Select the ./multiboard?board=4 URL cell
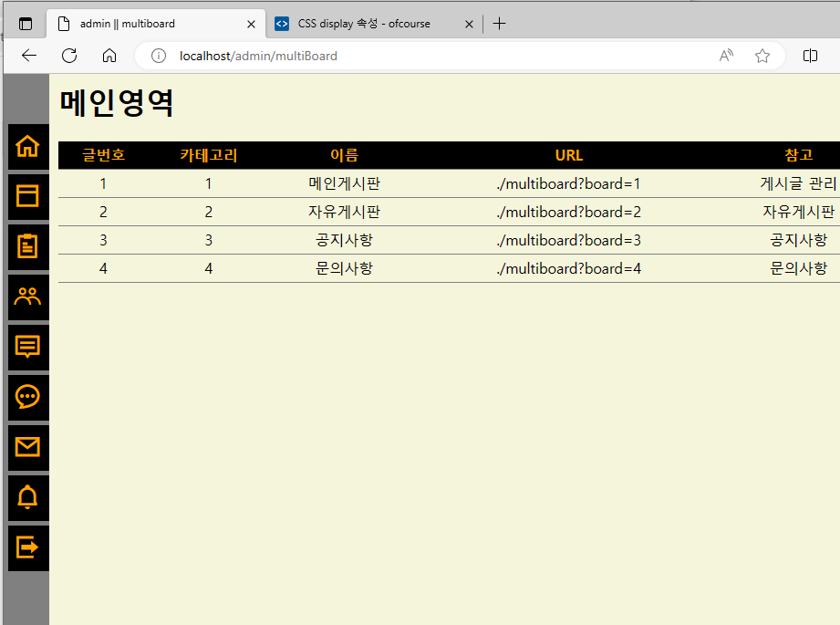Screen dimensions: 840x625 [x=568, y=268]
